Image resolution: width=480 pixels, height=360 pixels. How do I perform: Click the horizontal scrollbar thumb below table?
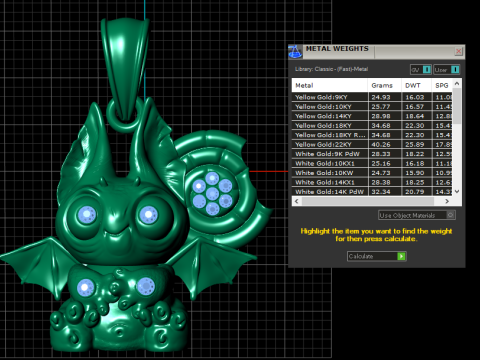(368, 201)
